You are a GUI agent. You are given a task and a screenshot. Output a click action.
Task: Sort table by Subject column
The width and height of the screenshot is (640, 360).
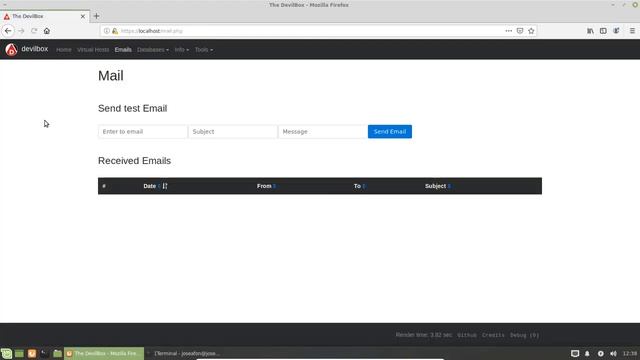[x=438, y=186]
